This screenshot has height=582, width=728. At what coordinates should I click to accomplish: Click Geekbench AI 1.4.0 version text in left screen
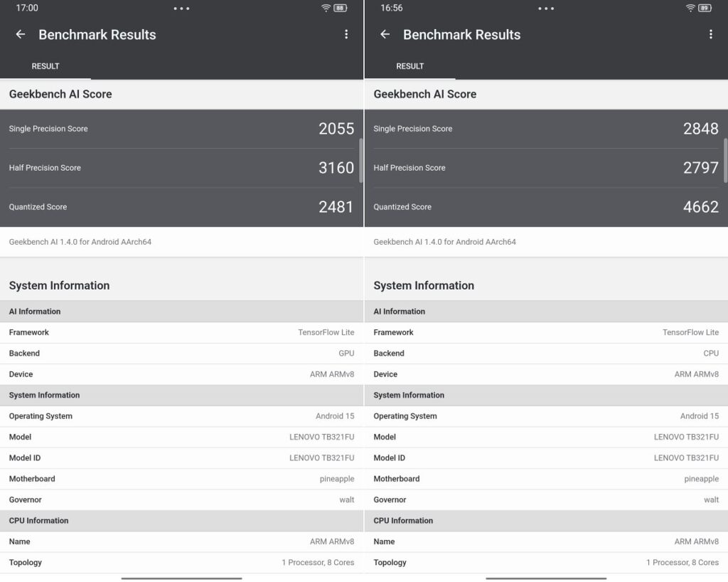(80, 242)
